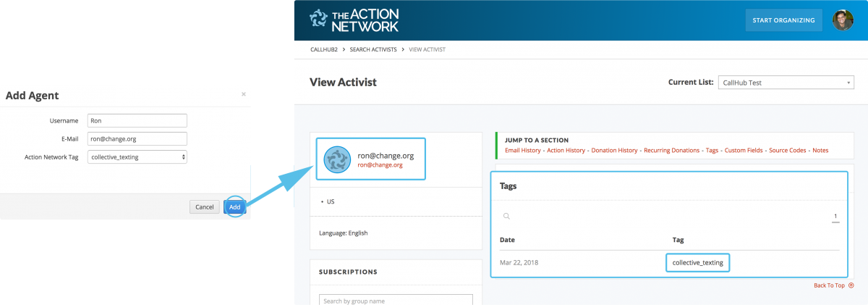Click Search by group name field
This screenshot has height=305, width=868.
(396, 301)
